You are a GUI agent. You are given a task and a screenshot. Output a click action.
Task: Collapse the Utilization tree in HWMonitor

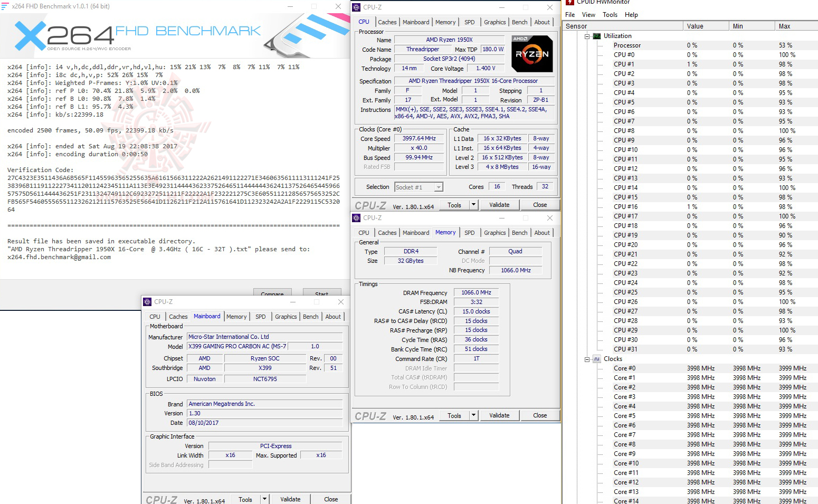587,35
